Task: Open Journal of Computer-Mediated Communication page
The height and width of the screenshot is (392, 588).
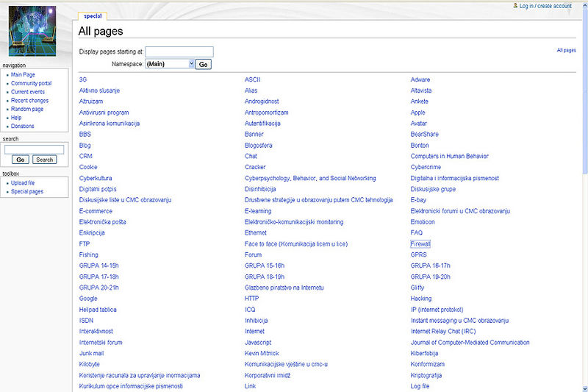Action: [x=470, y=343]
